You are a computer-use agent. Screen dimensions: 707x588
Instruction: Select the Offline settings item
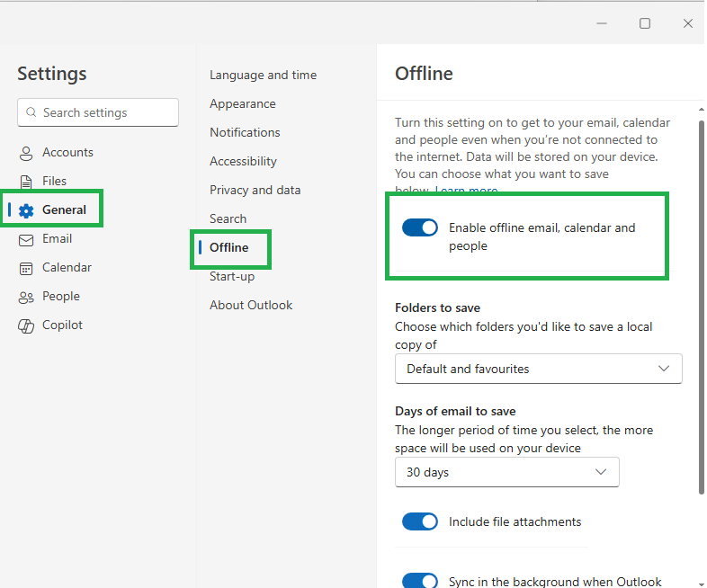click(x=229, y=247)
